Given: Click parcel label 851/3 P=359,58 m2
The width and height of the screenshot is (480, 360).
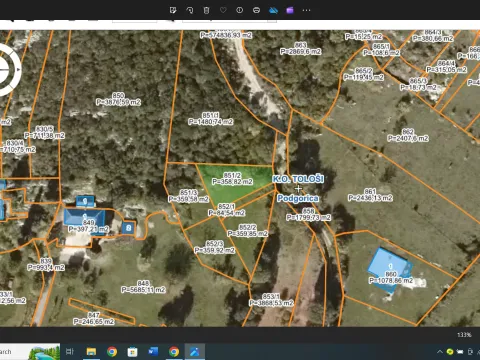Looking at the screenshot, I should (x=189, y=196).
